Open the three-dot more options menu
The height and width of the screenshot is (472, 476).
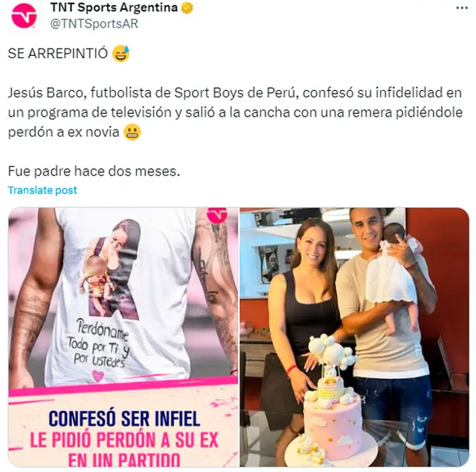[x=462, y=8]
